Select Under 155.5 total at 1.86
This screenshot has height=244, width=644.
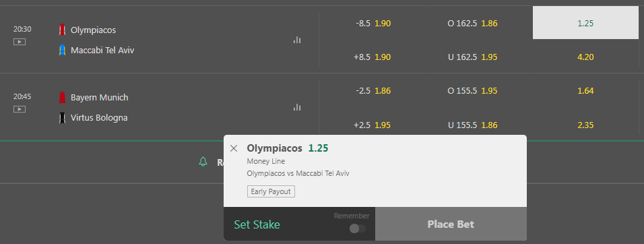472,125
